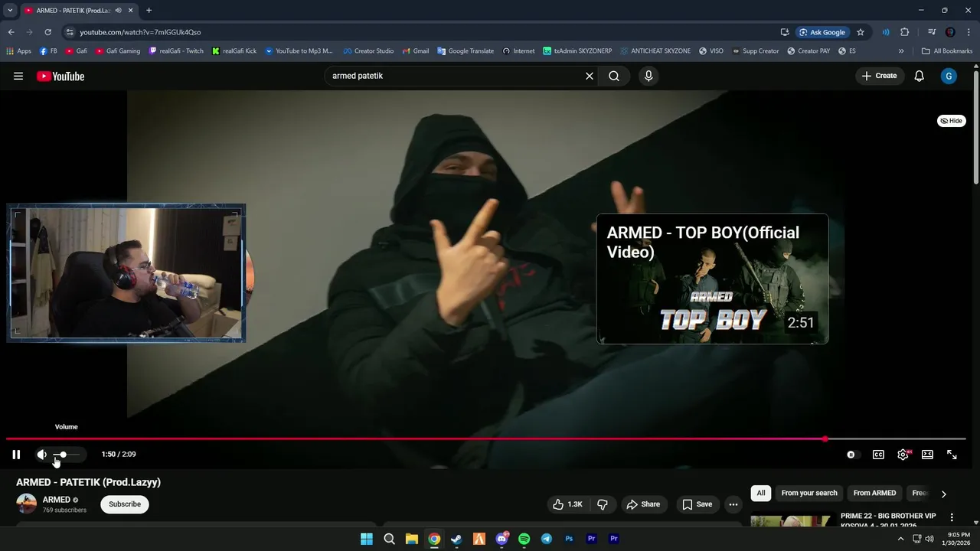
Task: Bookmark this page with the star
Action: pos(861,32)
